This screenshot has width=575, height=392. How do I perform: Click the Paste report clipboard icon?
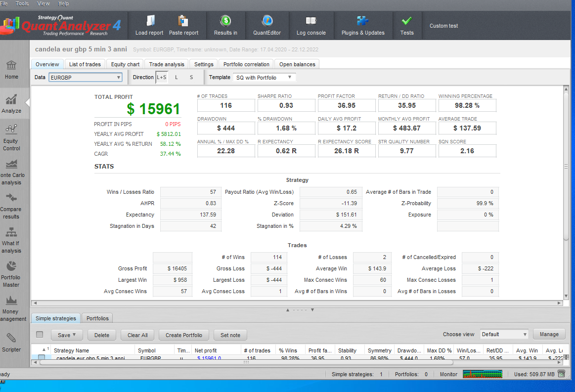tap(183, 21)
